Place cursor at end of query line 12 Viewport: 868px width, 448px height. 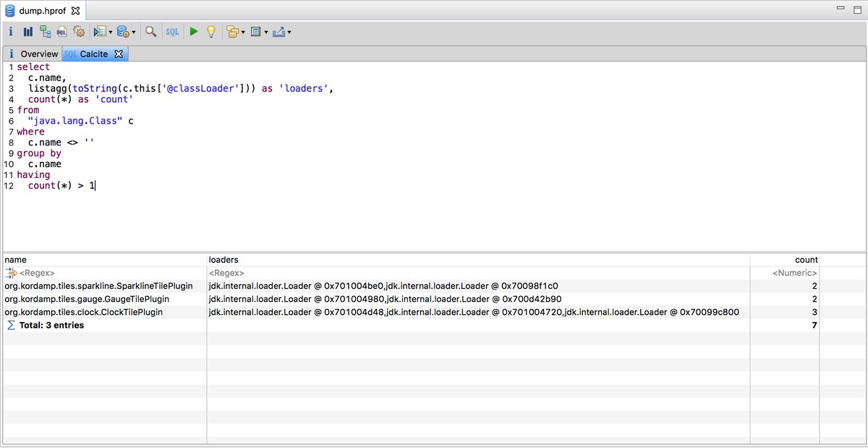pos(95,186)
